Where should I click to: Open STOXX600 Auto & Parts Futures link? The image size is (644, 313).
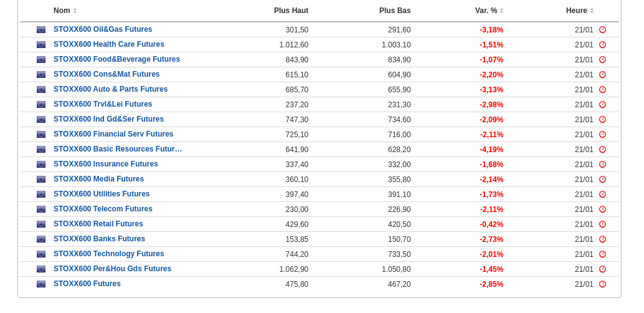110,89
